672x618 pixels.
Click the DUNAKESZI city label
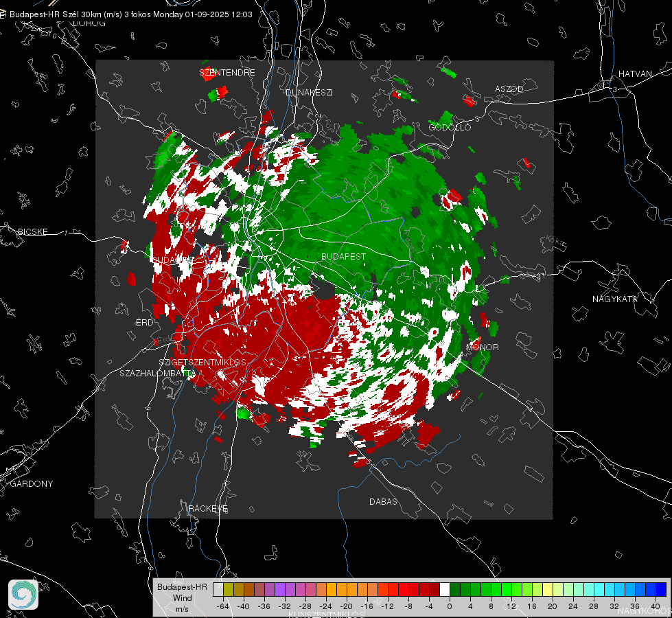(309, 92)
